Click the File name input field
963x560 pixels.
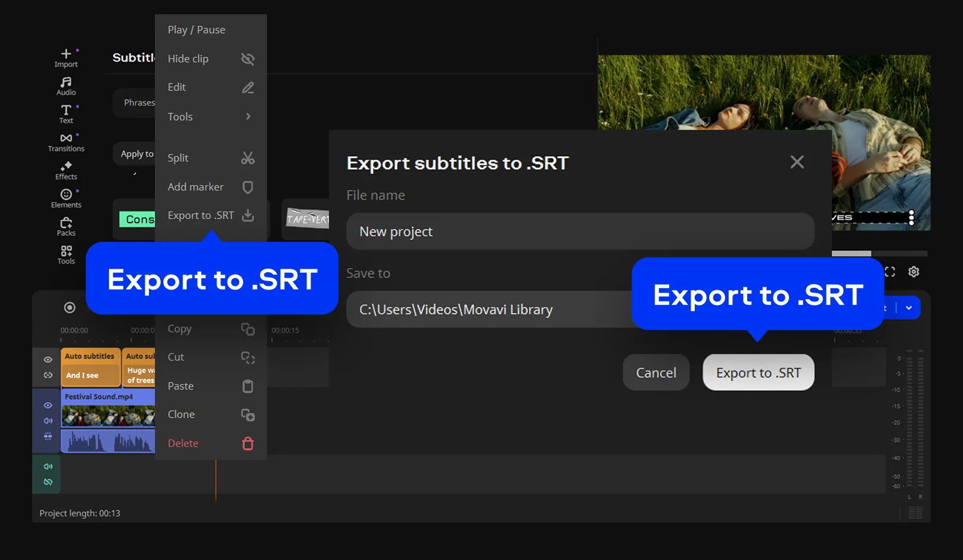pyautogui.click(x=580, y=231)
